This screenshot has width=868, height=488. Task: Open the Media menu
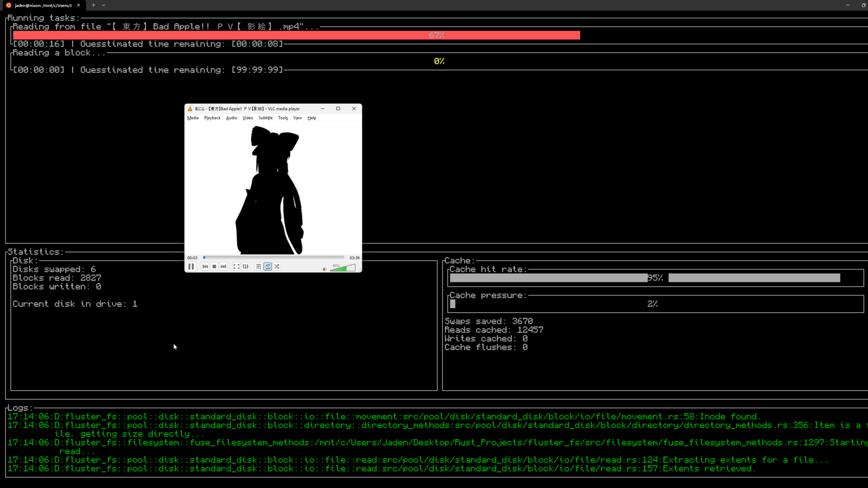tap(193, 118)
